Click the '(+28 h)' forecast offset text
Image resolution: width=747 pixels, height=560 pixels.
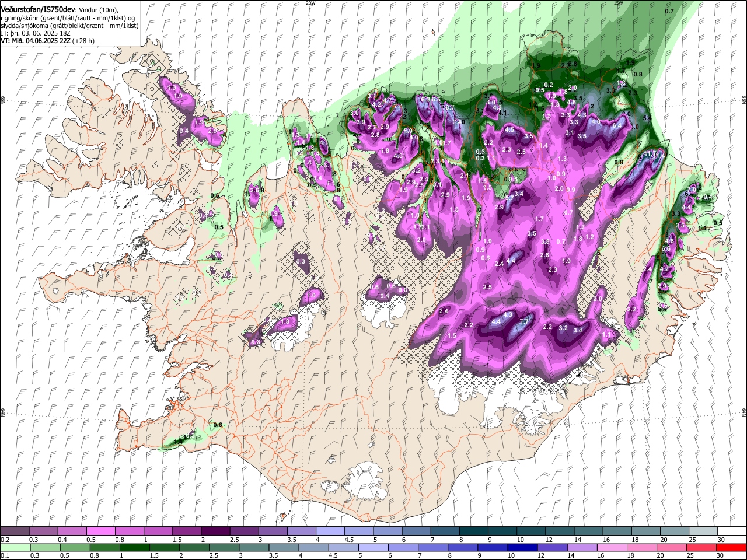(83, 41)
